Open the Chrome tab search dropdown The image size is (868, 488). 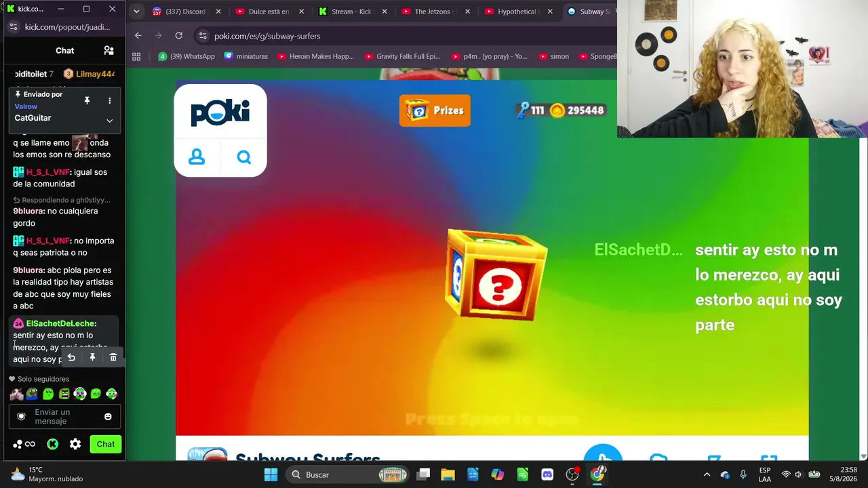point(136,12)
